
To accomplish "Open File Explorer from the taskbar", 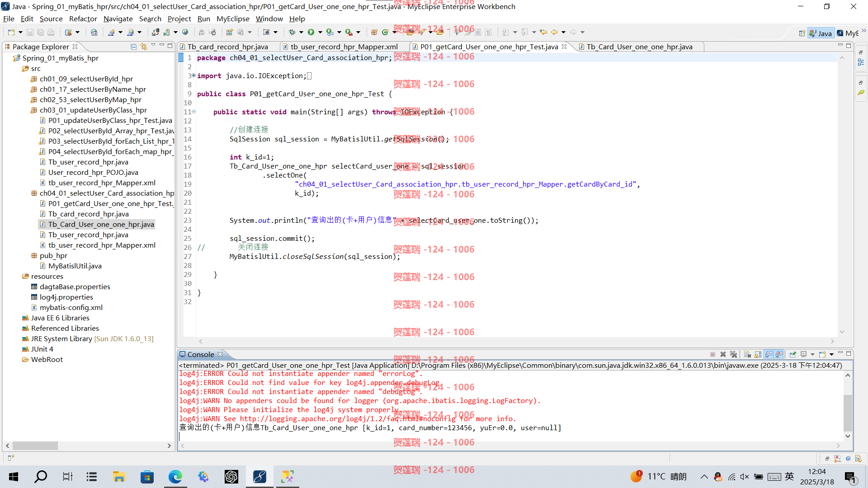I will (x=119, y=476).
